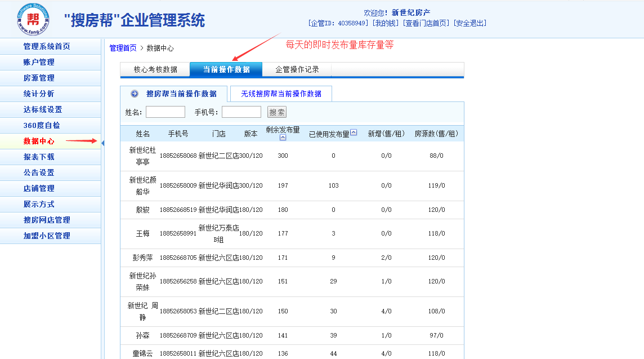The width and height of the screenshot is (644, 359).
Task: Click the name 殷骏 in the table
Action: coord(142,210)
